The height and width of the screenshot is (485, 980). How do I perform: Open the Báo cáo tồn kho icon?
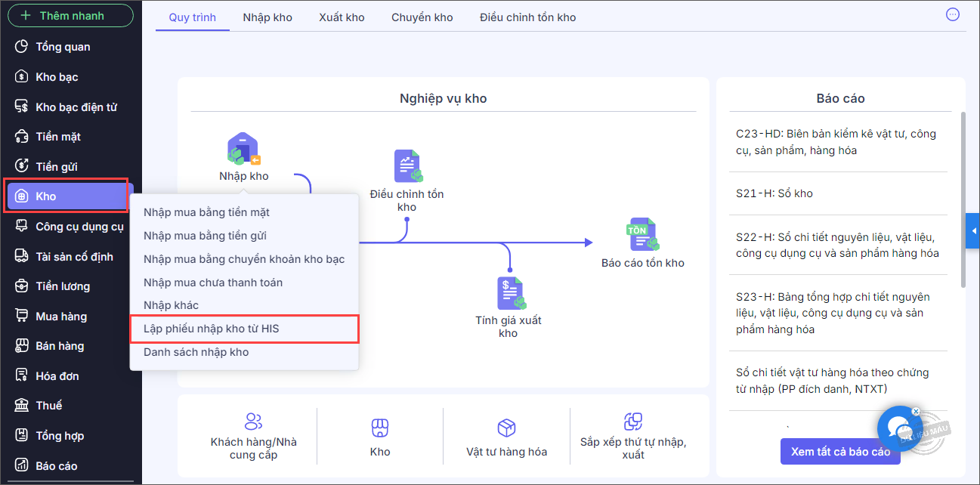tap(642, 235)
